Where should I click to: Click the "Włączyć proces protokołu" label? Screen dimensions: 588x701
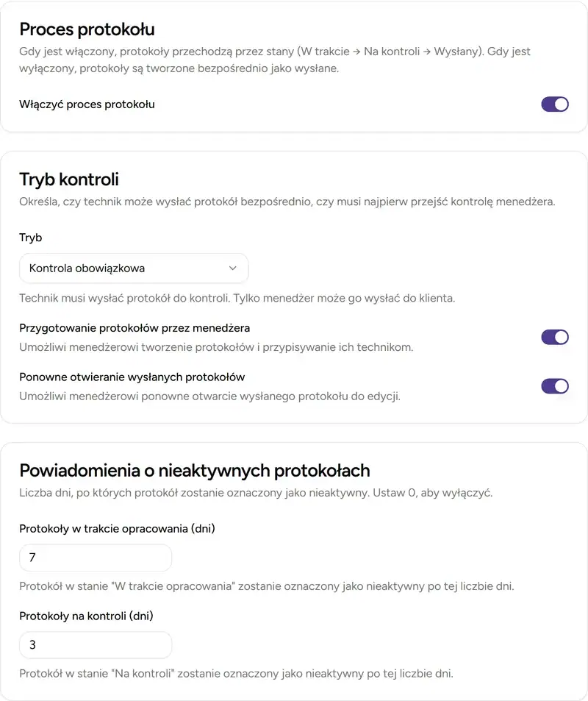(87, 104)
